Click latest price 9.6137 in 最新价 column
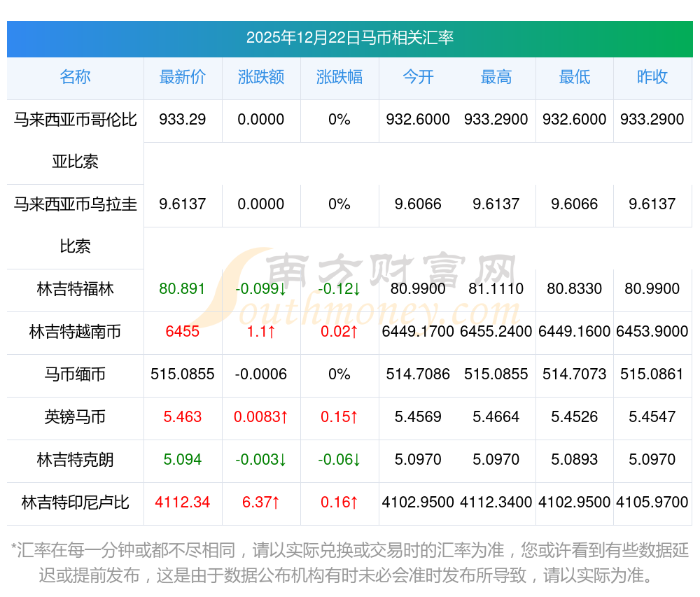Viewport: 700px width, 597px height. [182, 204]
